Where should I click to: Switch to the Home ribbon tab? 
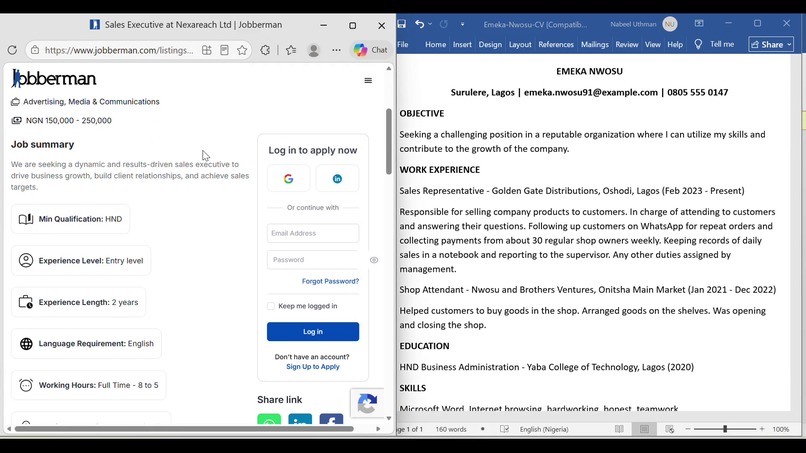point(435,45)
